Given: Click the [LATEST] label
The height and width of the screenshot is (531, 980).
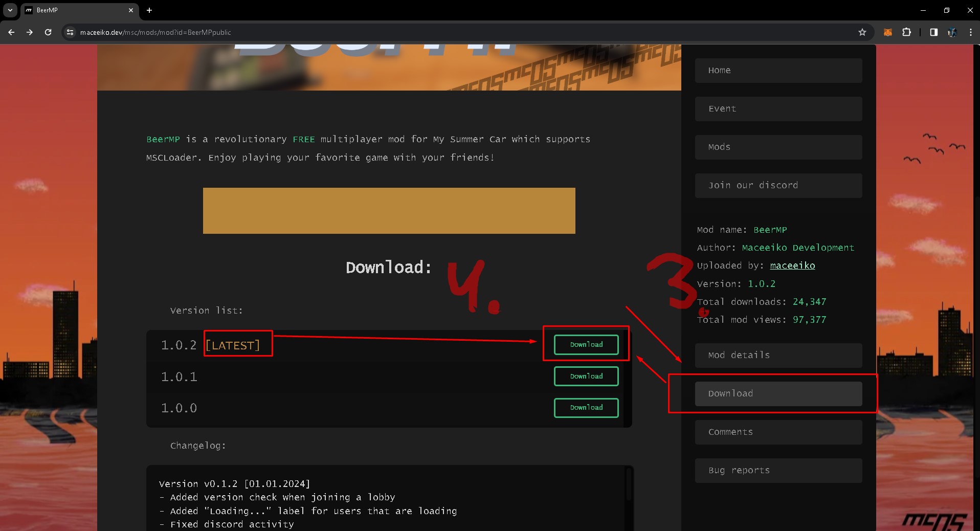Looking at the screenshot, I should pos(233,345).
